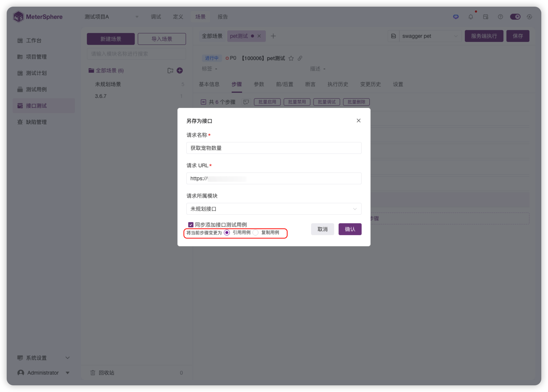The image size is (548, 392).
Task: Click 取消 in the dialog
Action: point(323,229)
